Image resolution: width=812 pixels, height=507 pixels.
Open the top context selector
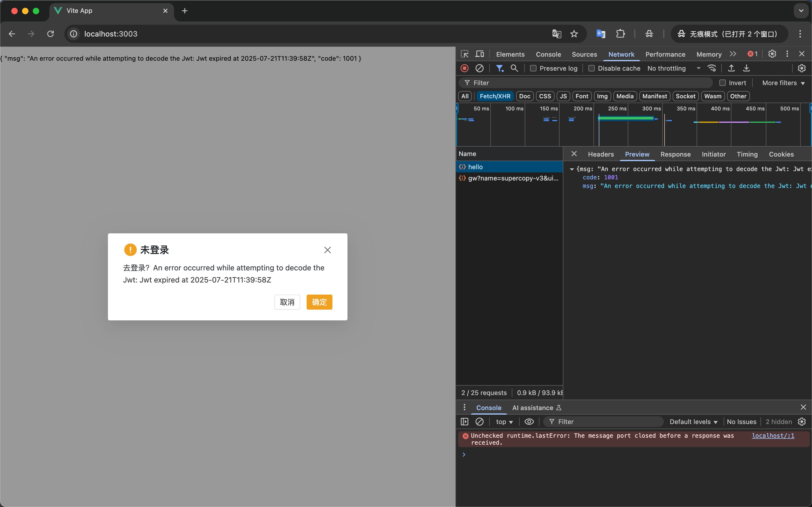point(504,422)
